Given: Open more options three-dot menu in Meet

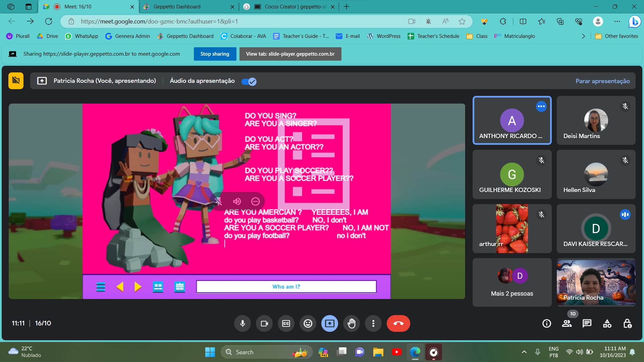Looking at the screenshot, I should click(373, 323).
